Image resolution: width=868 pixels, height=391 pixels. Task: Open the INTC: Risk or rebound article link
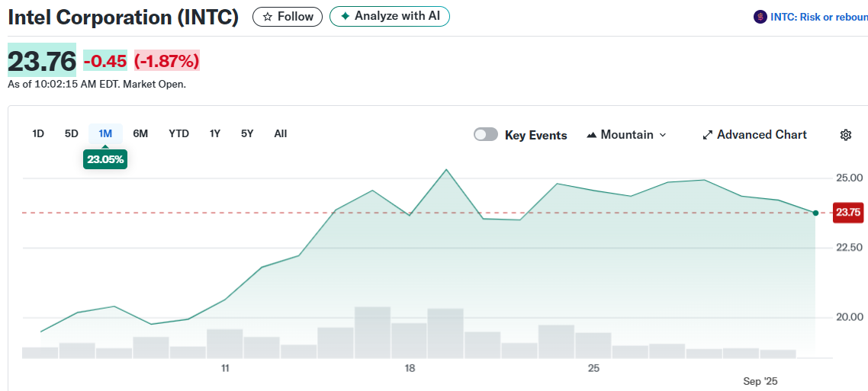tap(818, 17)
